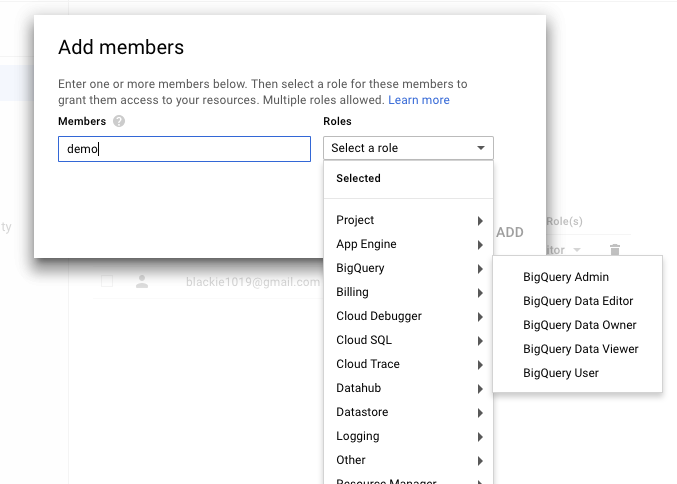Expand the Datastore roles category

(x=408, y=412)
